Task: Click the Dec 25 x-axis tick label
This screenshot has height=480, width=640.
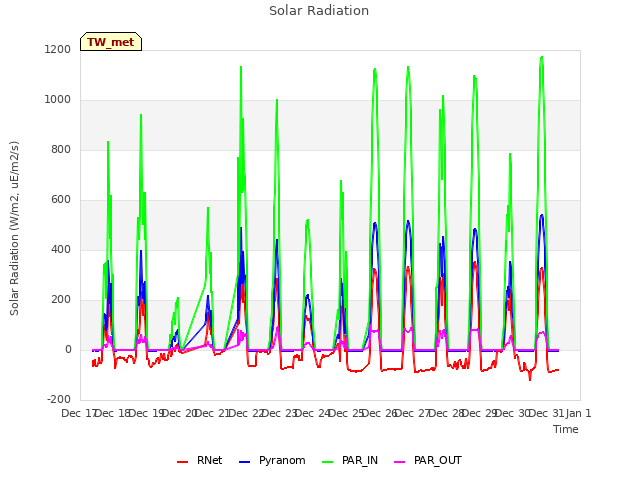Action: (346, 413)
